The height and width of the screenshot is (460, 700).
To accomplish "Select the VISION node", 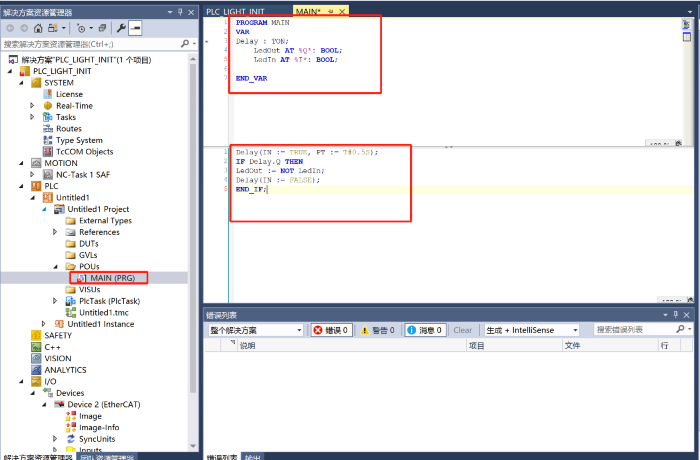I will coord(58,359).
